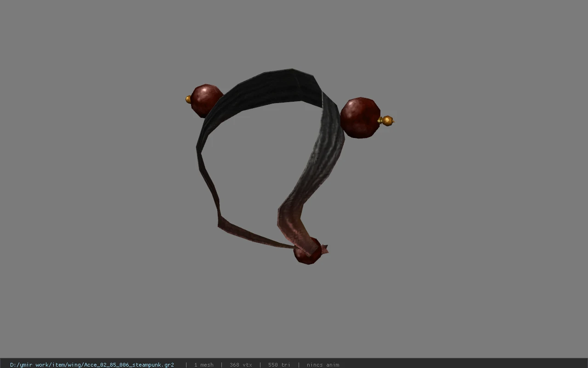Screen dimensions: 588x368
Task: Click the file path Acce_02_85_006_steampunk.gr2 in status bar
Action: click(x=92, y=365)
